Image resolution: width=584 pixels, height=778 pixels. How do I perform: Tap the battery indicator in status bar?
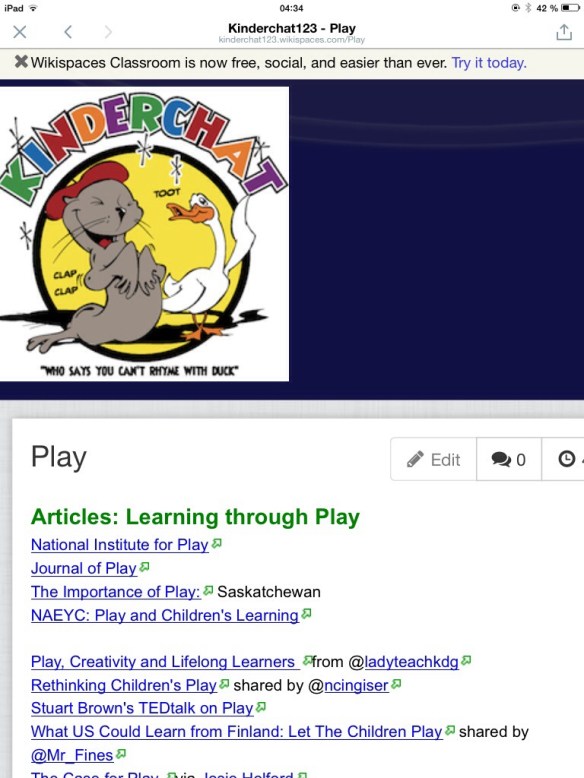[x=570, y=8]
